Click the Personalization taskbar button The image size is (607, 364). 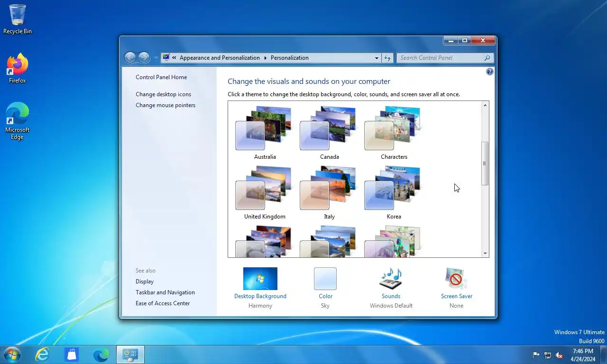point(130,355)
